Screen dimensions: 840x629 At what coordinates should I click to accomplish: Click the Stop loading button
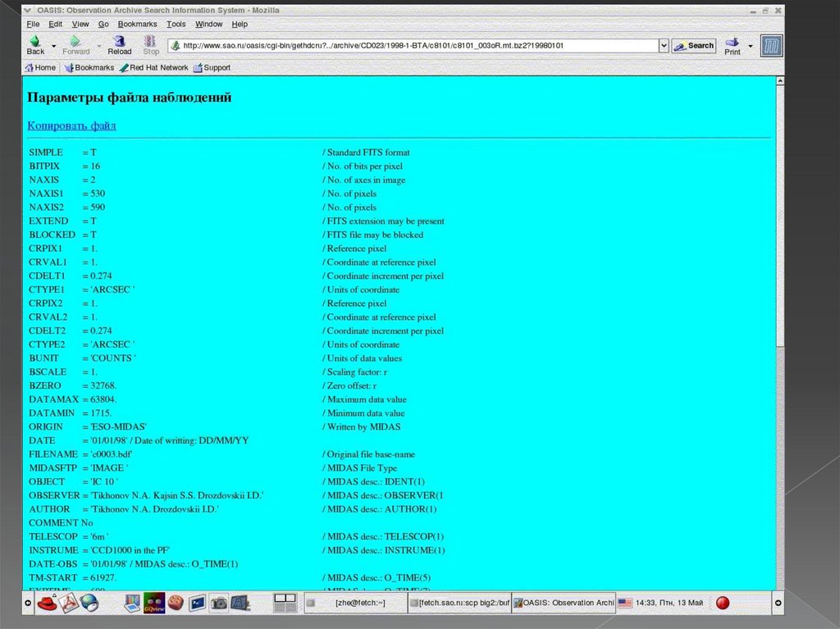(x=151, y=45)
